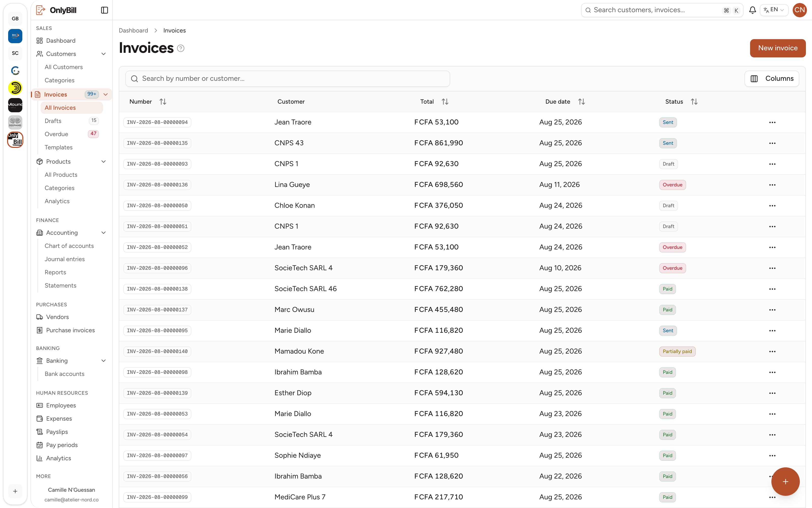Screen dimensions: 812x508
Task: Collapse the Products section chevron
Action: pyautogui.click(x=103, y=162)
